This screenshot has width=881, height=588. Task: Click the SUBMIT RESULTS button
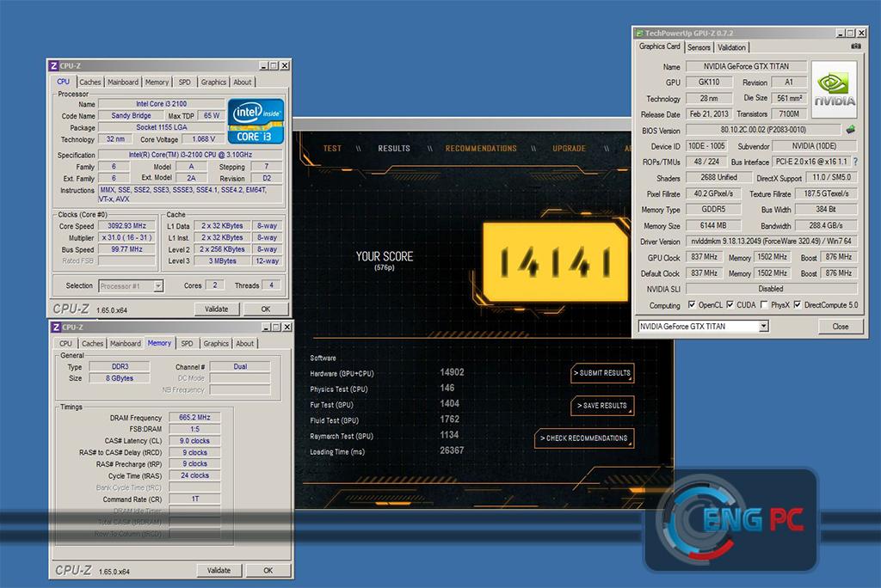tap(602, 373)
